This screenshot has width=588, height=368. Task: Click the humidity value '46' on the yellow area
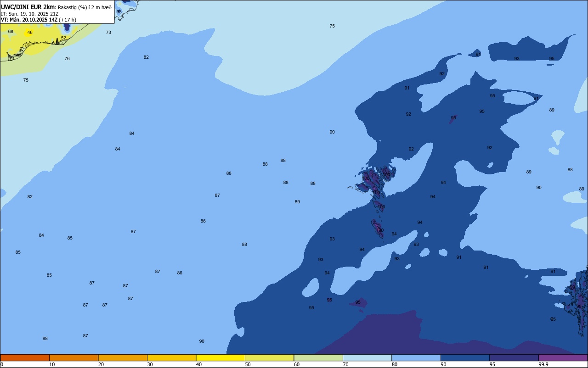coord(30,33)
